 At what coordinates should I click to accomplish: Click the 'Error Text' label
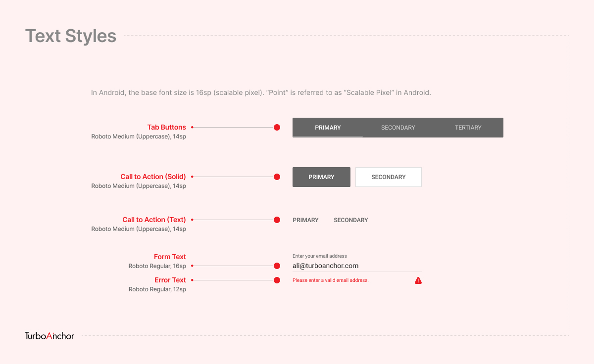170,280
